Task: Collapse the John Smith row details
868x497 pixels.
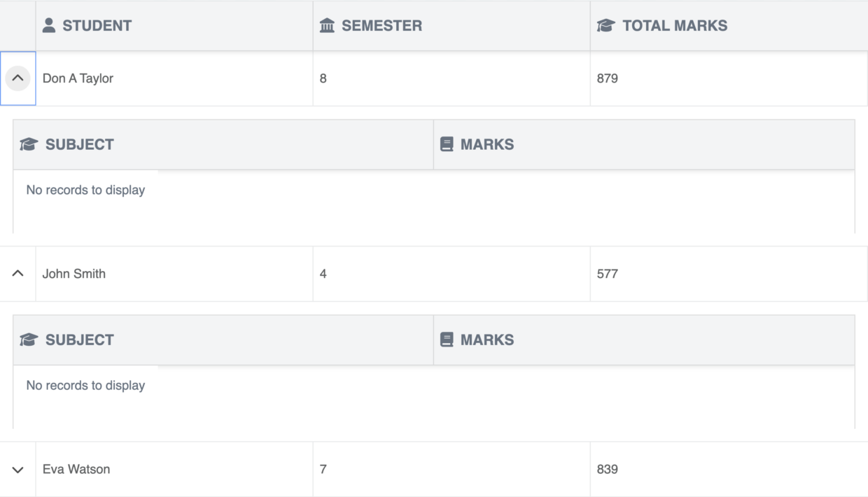Action: coord(18,274)
